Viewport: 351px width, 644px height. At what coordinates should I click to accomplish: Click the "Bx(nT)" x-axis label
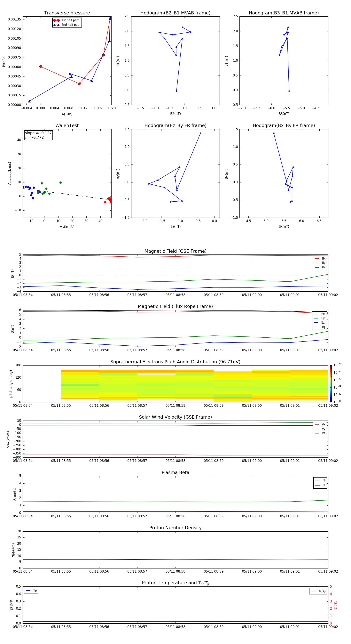click(x=284, y=227)
